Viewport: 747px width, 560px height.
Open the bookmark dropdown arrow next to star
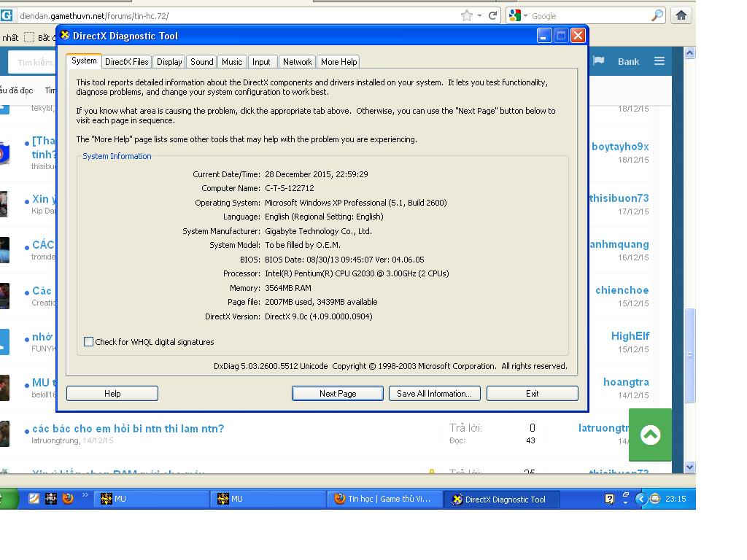point(479,16)
